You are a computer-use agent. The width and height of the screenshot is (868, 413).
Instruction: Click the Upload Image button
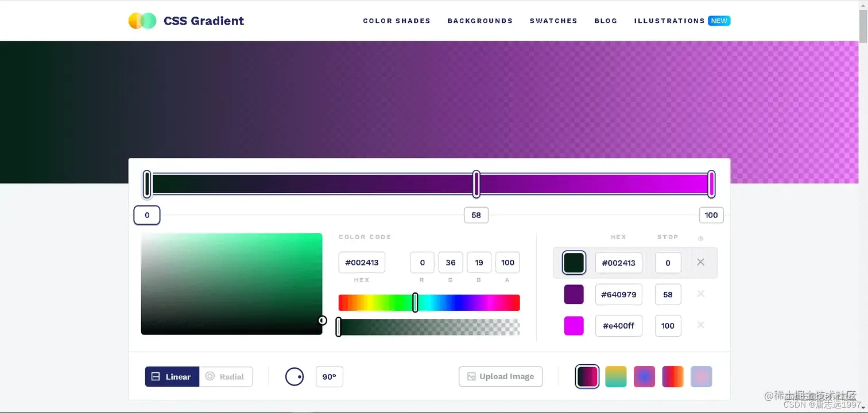501,377
